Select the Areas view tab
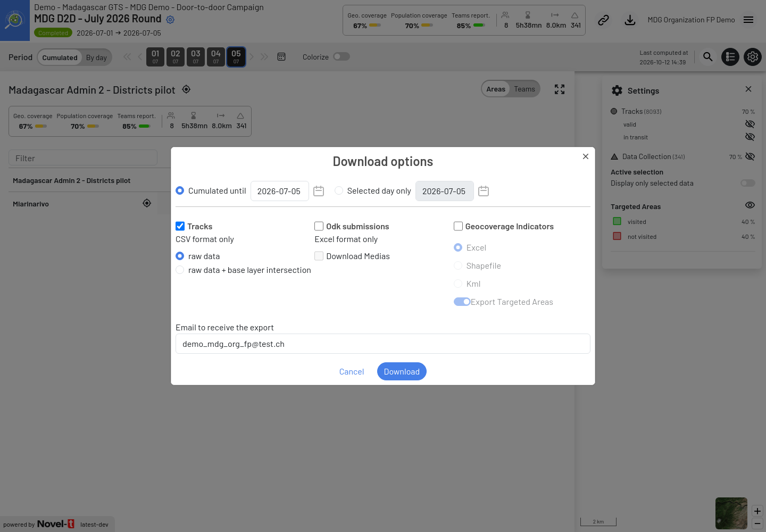 tap(496, 89)
